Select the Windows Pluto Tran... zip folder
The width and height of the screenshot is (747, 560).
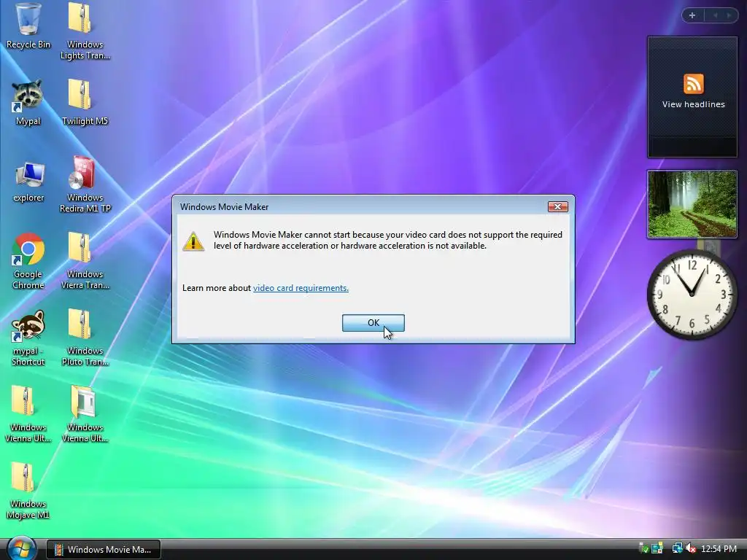(x=85, y=338)
